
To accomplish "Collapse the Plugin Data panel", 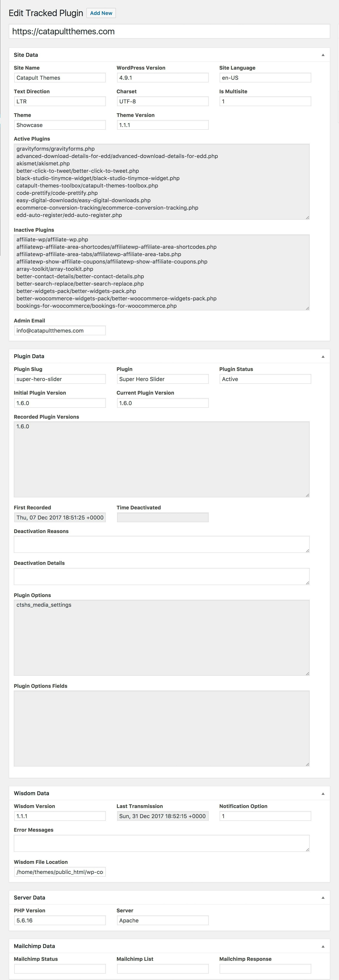I will pos(323,356).
